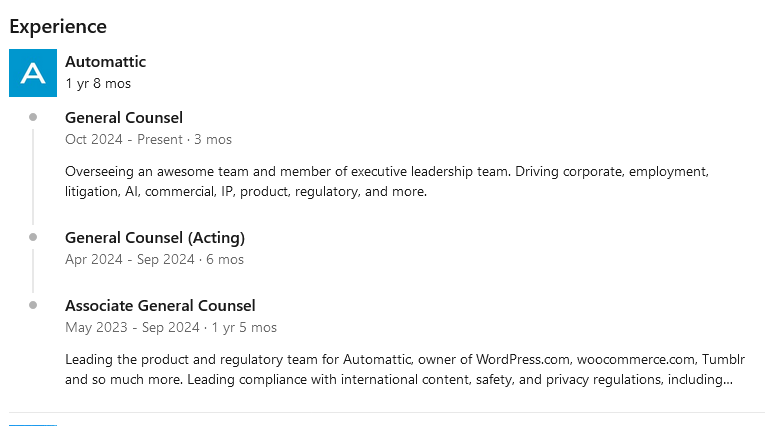Select the bullet marker for Associate General Counsel
Screen dimensions: 783x426
point(33,305)
